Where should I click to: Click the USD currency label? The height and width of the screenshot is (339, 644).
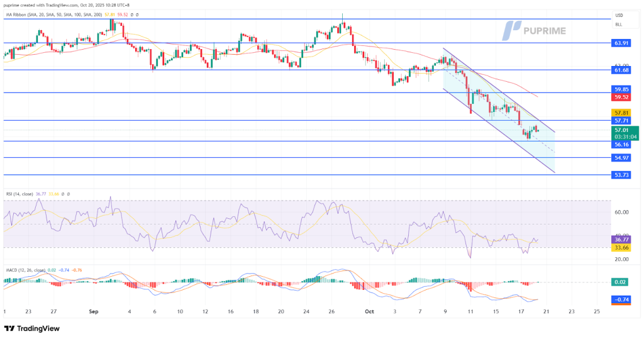[x=618, y=14]
